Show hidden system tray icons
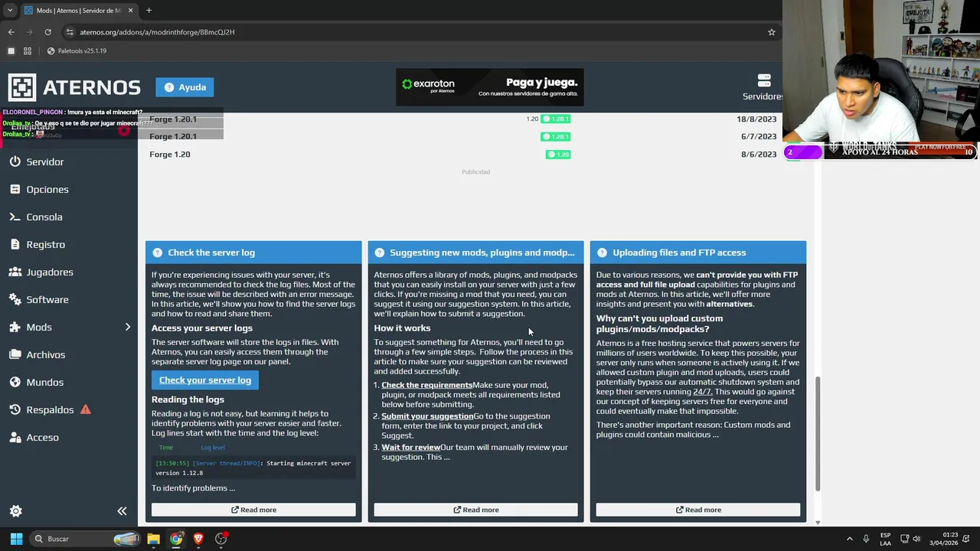Screen dimensions: 980x551 [x=849, y=539]
